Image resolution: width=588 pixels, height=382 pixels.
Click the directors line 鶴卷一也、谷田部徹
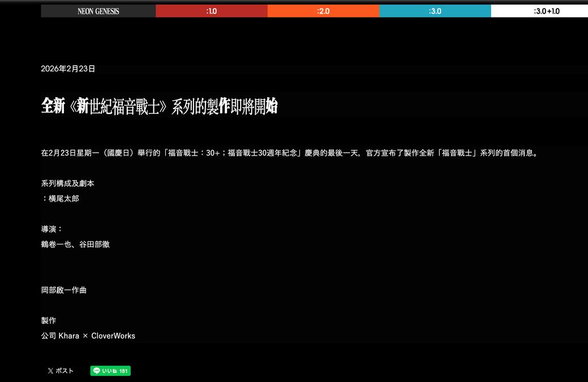pos(75,244)
